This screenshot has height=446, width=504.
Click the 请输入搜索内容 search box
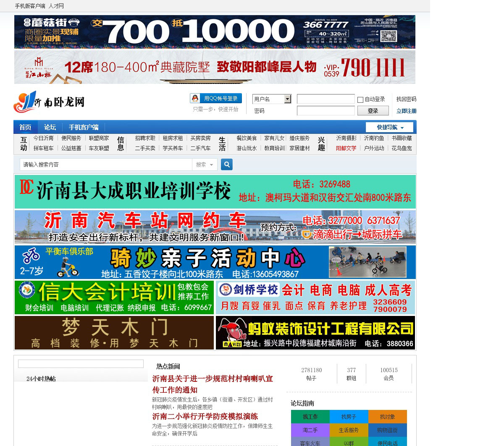(106, 164)
